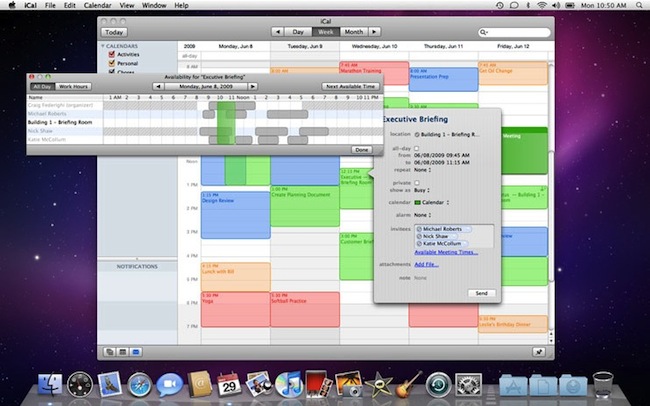650x406 pixels.
Task: Open the File menu
Action: coord(50,5)
